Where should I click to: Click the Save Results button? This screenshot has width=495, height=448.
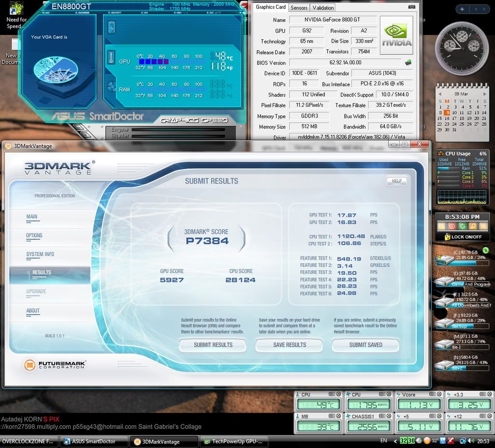289,345
